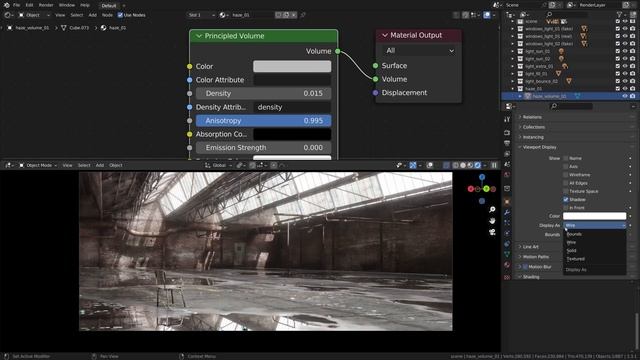Image resolution: width=640 pixels, height=360 pixels.
Task: Open the Physics properties tab icon
Action: 507,233
